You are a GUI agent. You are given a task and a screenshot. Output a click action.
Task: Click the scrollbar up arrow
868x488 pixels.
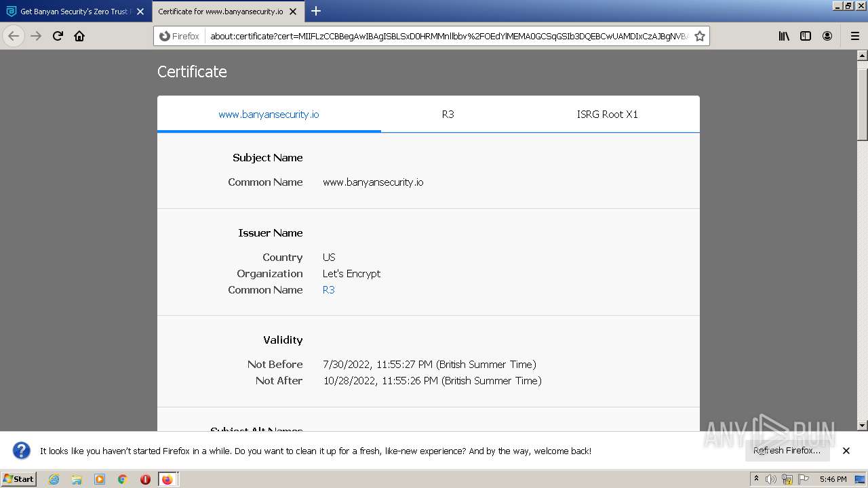[x=863, y=56]
